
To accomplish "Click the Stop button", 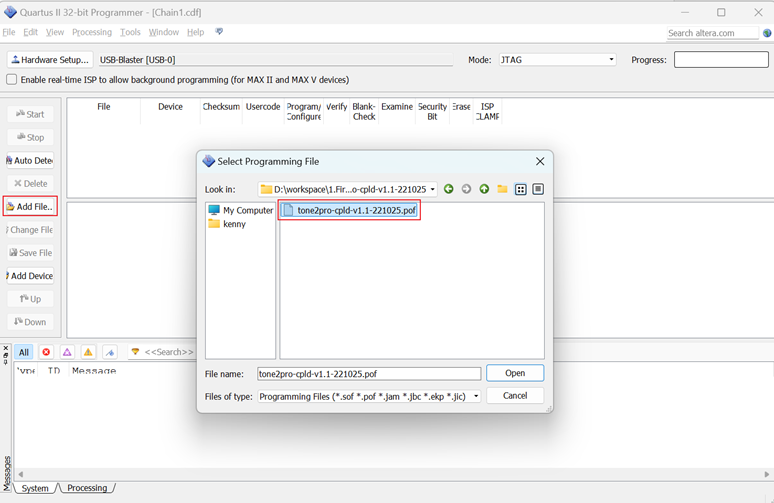I will [30, 137].
